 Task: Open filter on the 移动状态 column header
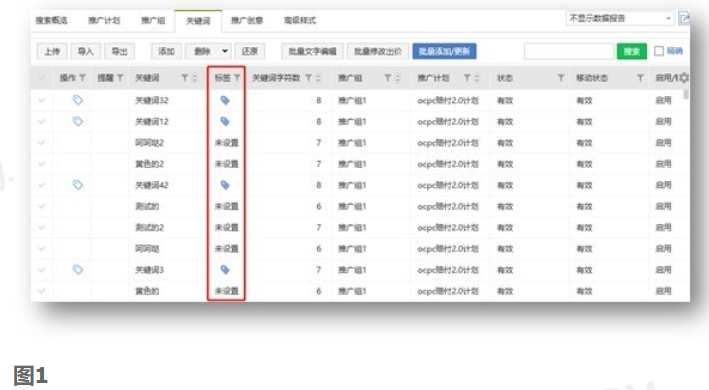click(x=640, y=78)
